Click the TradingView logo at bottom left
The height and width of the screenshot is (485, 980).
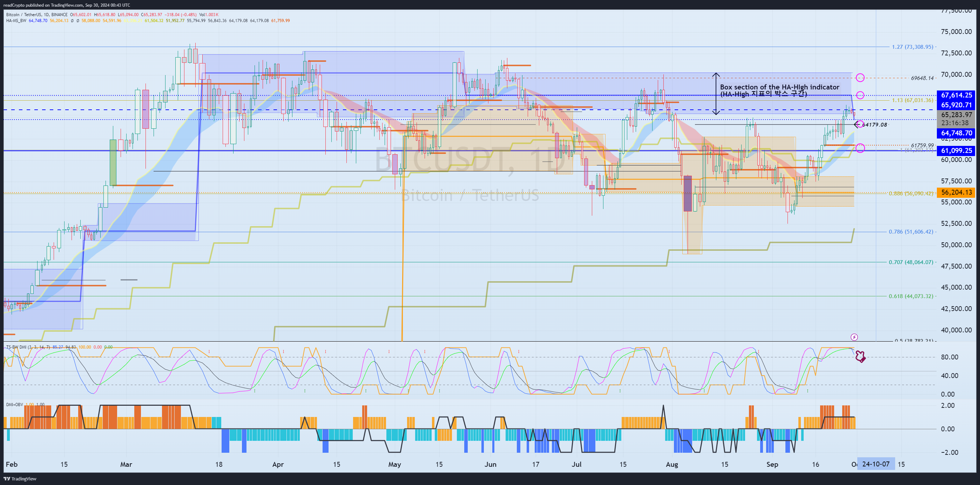tap(20, 479)
